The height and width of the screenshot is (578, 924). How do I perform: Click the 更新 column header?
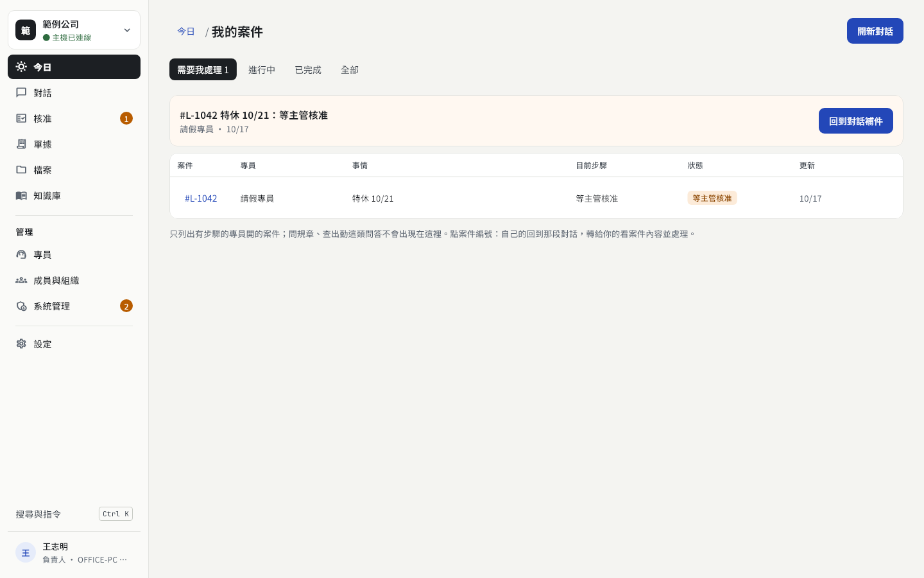click(x=807, y=165)
